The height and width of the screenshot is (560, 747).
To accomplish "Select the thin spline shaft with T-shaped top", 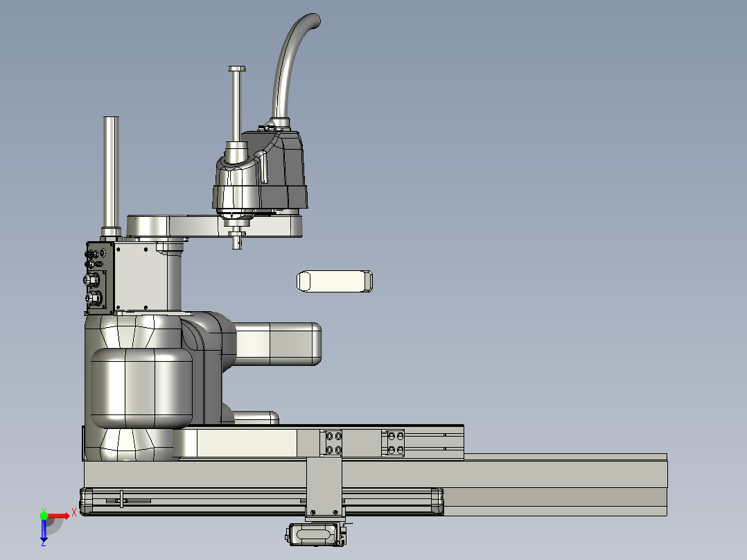I will click(x=236, y=107).
